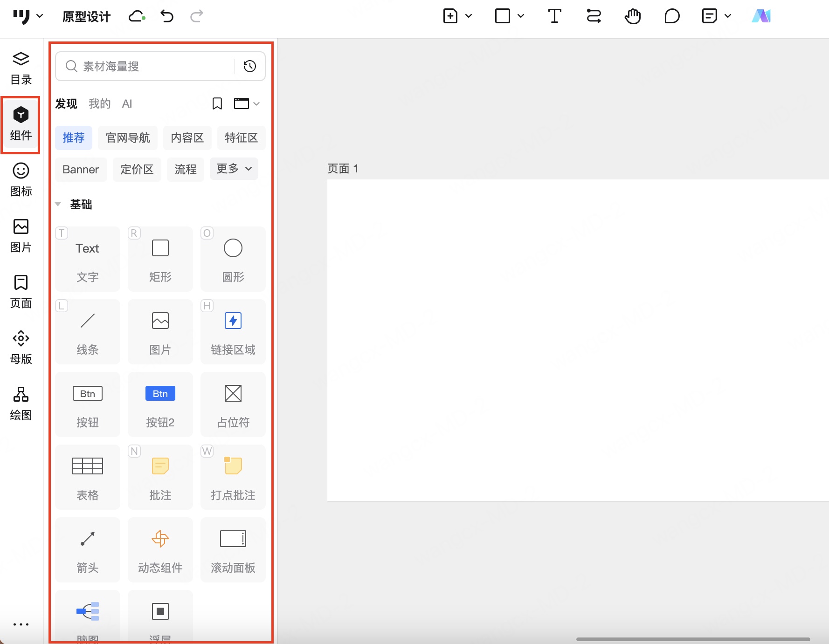The height and width of the screenshot is (644, 829).
Task: Add the 箭头 arrow component
Action: [x=88, y=550]
